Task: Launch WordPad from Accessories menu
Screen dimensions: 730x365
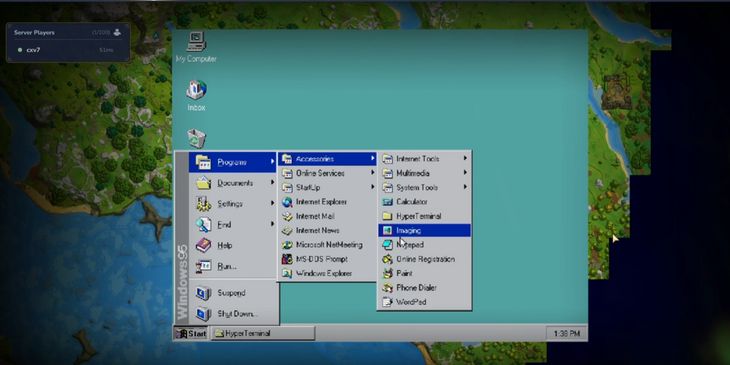Action: [x=425, y=302]
